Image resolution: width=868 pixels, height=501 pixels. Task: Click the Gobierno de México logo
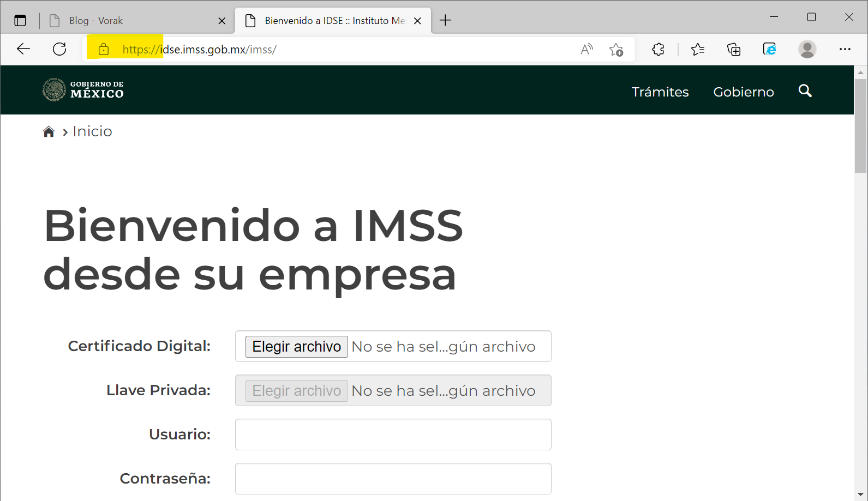point(83,89)
